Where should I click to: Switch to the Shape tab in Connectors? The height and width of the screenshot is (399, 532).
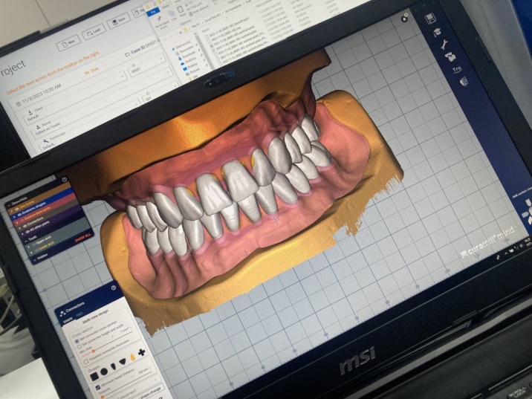[x=67, y=321]
